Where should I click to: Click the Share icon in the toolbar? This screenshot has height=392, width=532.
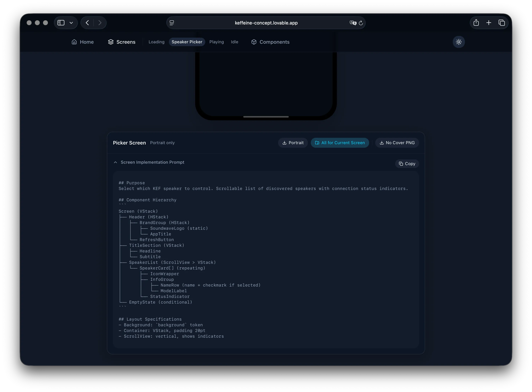point(476,23)
